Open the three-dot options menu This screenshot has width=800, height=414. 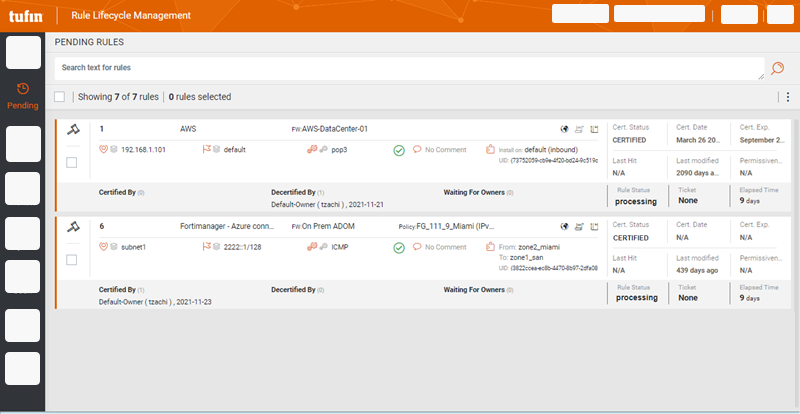(788, 97)
